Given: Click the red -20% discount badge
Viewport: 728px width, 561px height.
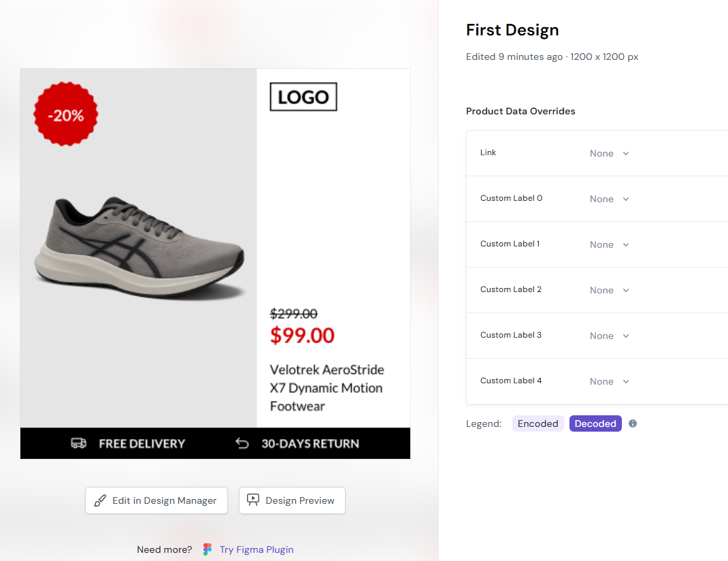Looking at the screenshot, I should (65, 114).
